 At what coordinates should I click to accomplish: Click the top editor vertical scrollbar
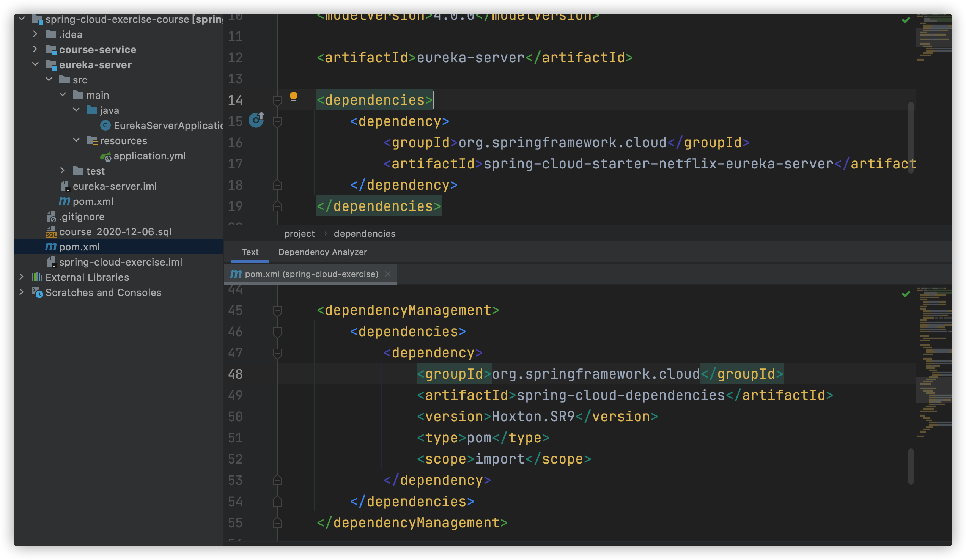[x=911, y=138]
